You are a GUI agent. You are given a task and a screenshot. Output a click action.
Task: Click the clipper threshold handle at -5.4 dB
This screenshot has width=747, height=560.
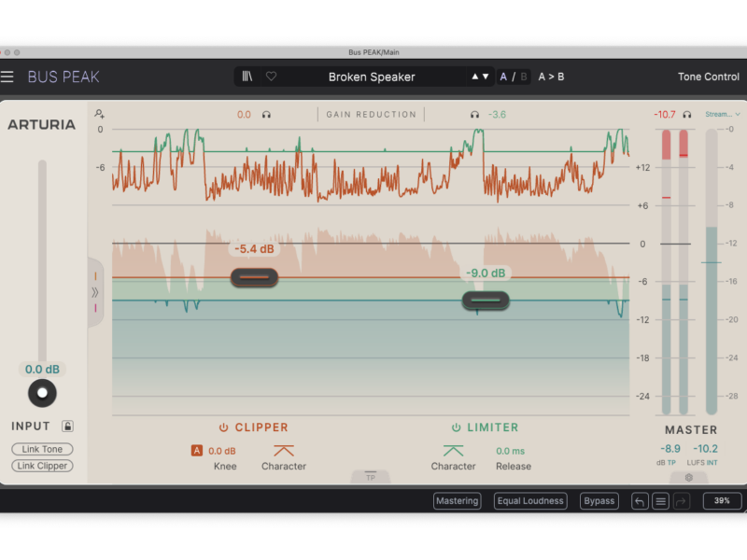click(x=254, y=277)
